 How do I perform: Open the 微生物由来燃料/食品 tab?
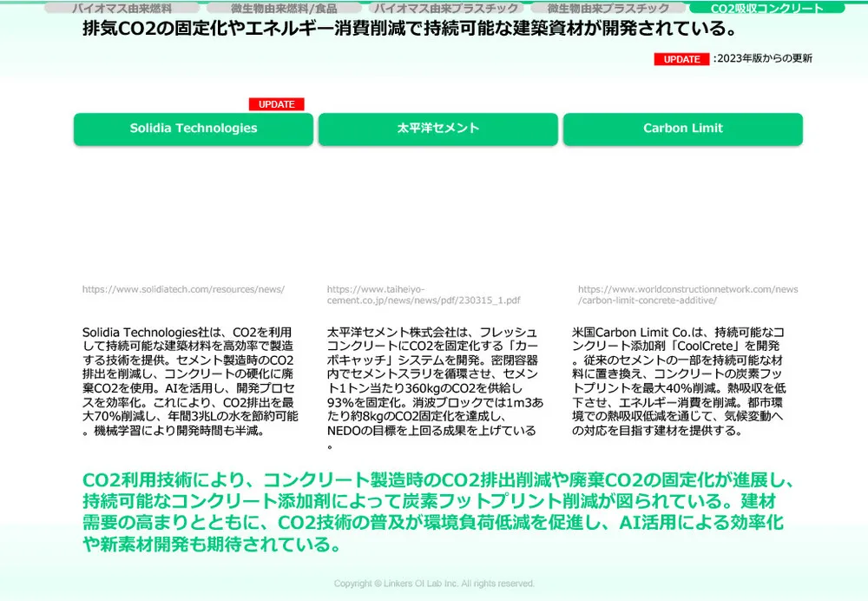276,7
